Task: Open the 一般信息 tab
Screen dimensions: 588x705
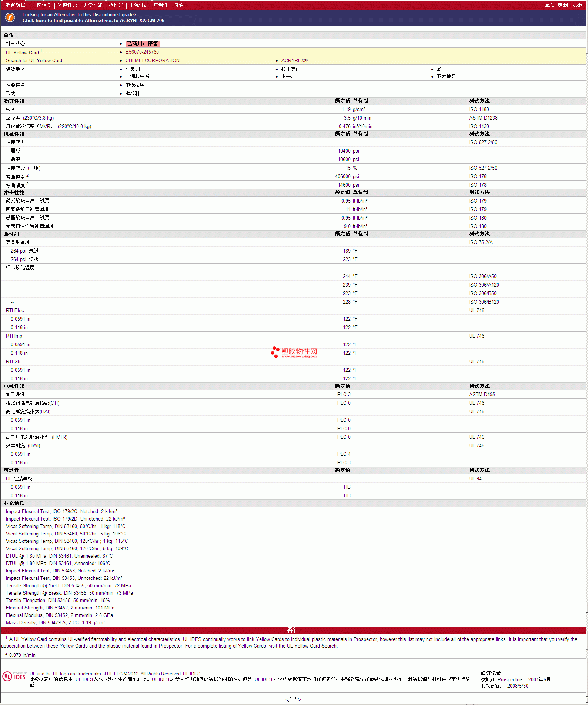Action: (x=41, y=5)
